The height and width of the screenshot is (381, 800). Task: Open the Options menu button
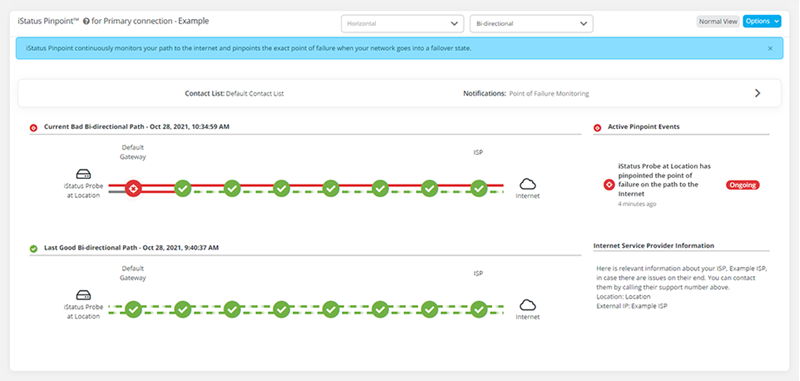762,21
